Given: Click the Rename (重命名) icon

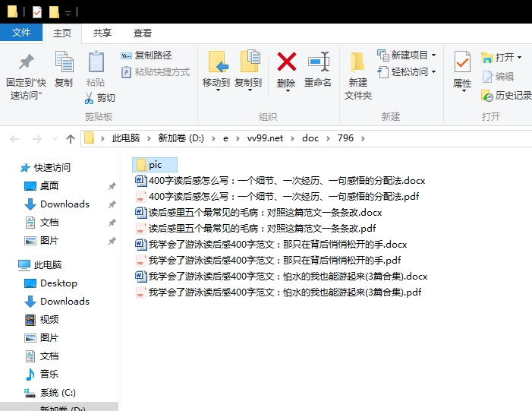Looking at the screenshot, I should [319, 62].
